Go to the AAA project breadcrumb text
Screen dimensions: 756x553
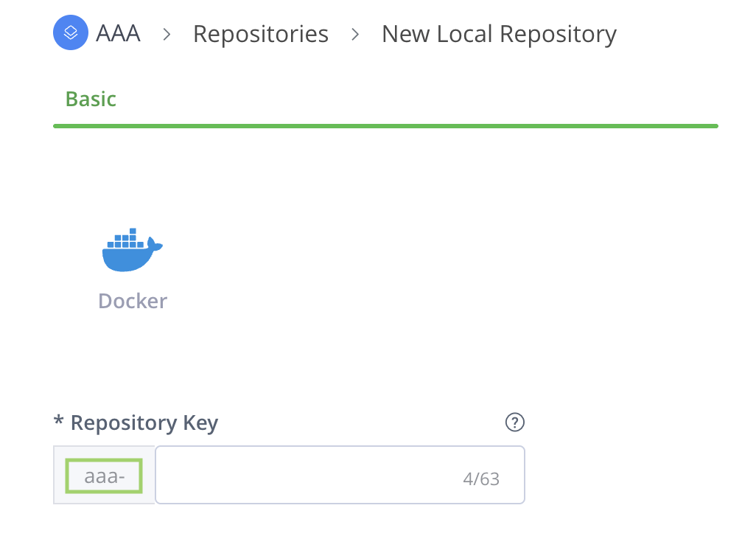click(118, 34)
